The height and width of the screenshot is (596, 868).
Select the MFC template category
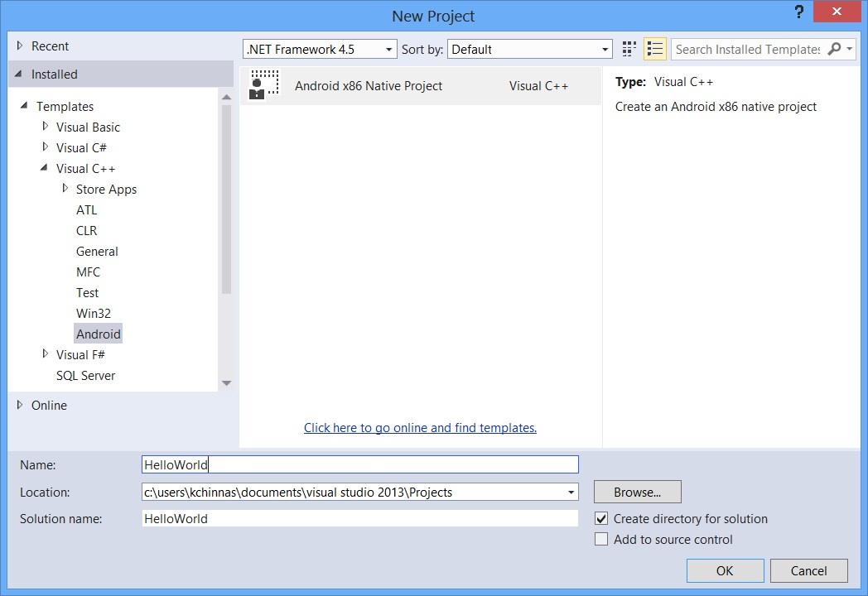click(x=88, y=272)
